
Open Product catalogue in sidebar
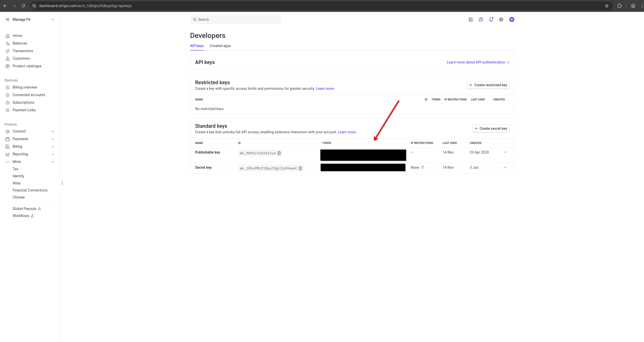[27, 66]
